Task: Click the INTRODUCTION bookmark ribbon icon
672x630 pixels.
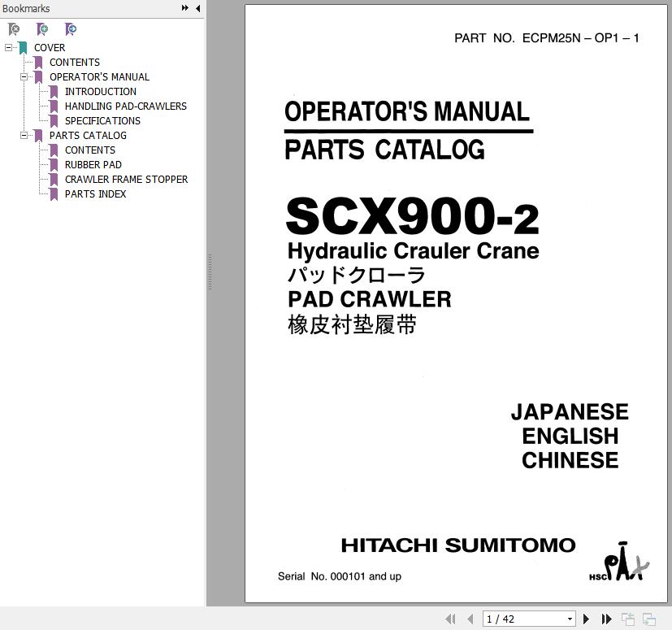Action: [x=54, y=92]
